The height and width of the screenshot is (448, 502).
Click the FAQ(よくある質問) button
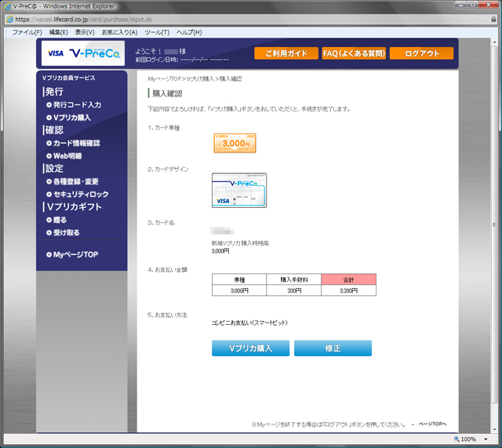[x=354, y=53]
